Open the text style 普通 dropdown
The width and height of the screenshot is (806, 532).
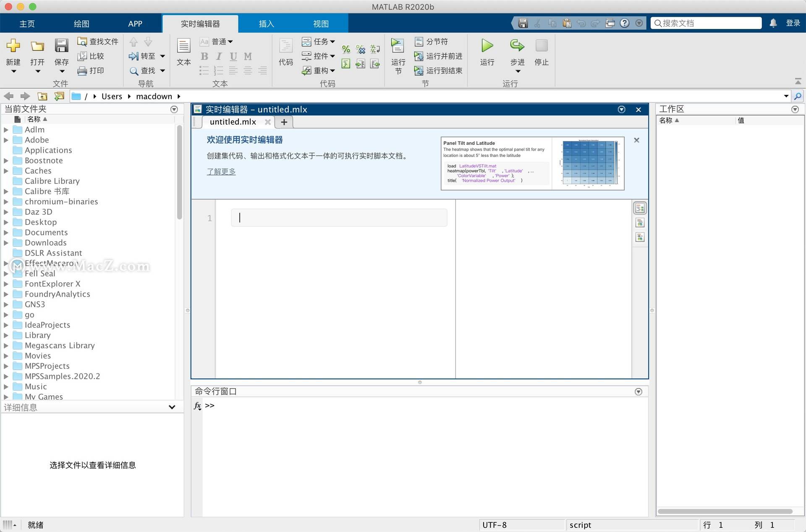pyautogui.click(x=222, y=42)
